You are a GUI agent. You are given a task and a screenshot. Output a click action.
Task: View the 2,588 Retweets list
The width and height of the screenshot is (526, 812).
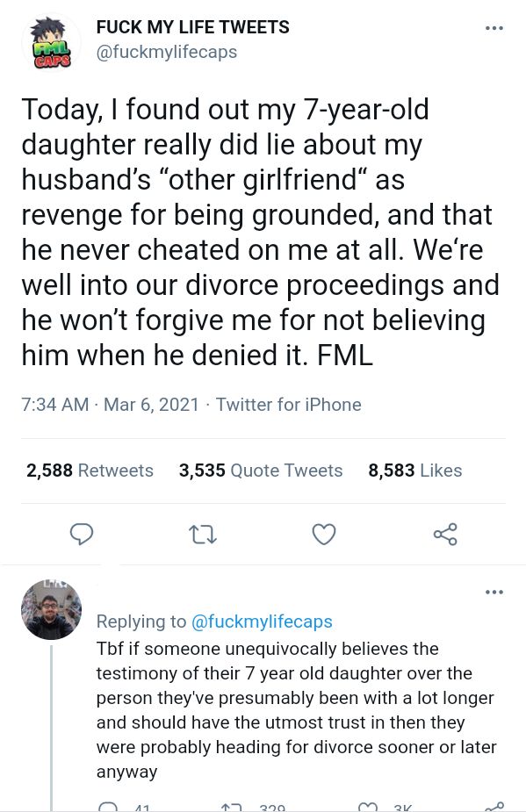coord(90,471)
